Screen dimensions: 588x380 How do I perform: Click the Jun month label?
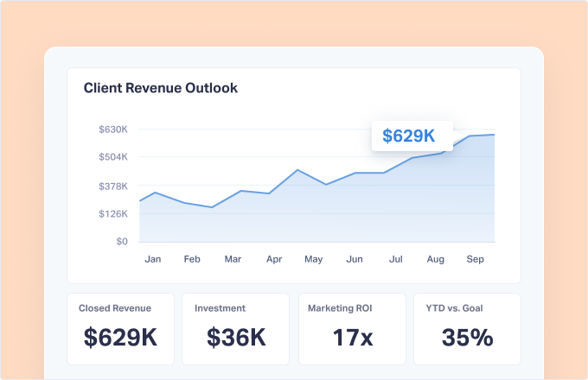[x=355, y=259]
